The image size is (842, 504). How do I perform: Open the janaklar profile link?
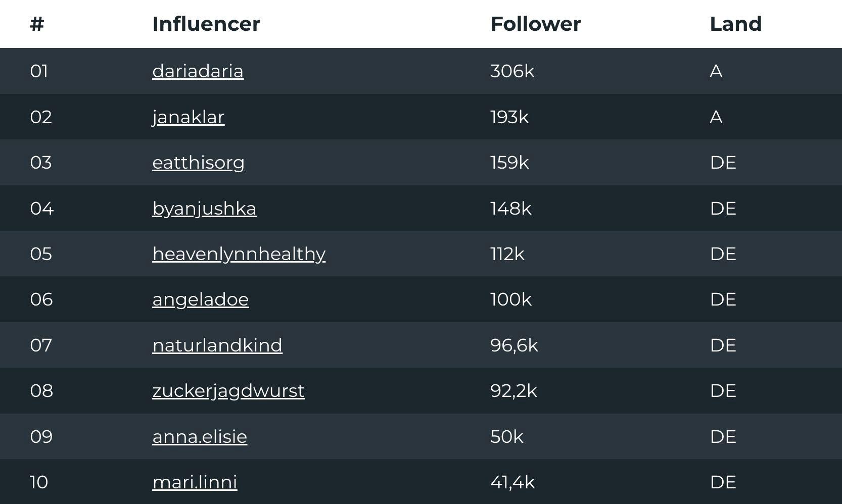pyautogui.click(x=188, y=117)
